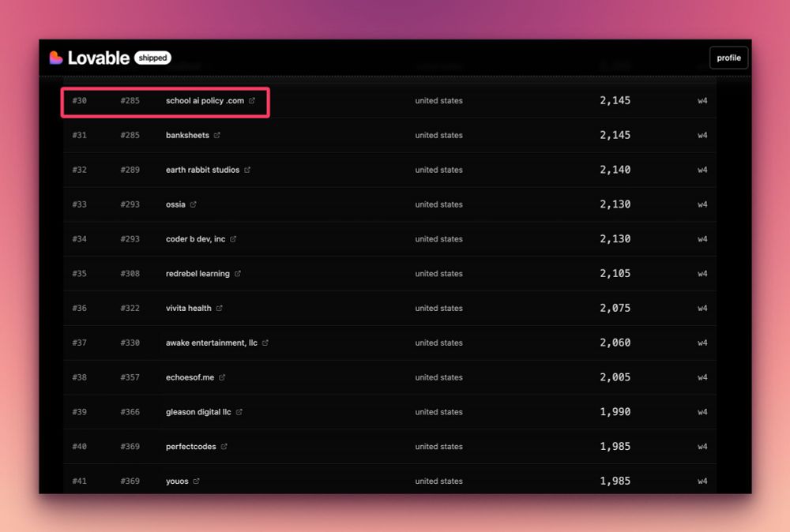This screenshot has height=532, width=790.
Task: Click the Lovable heart logo icon
Action: 56,58
